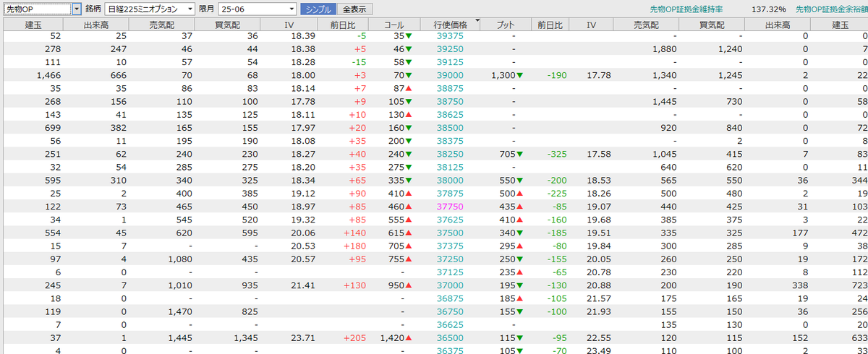Select strike price 38375
Screen dimensions: 868x354
tap(451, 140)
